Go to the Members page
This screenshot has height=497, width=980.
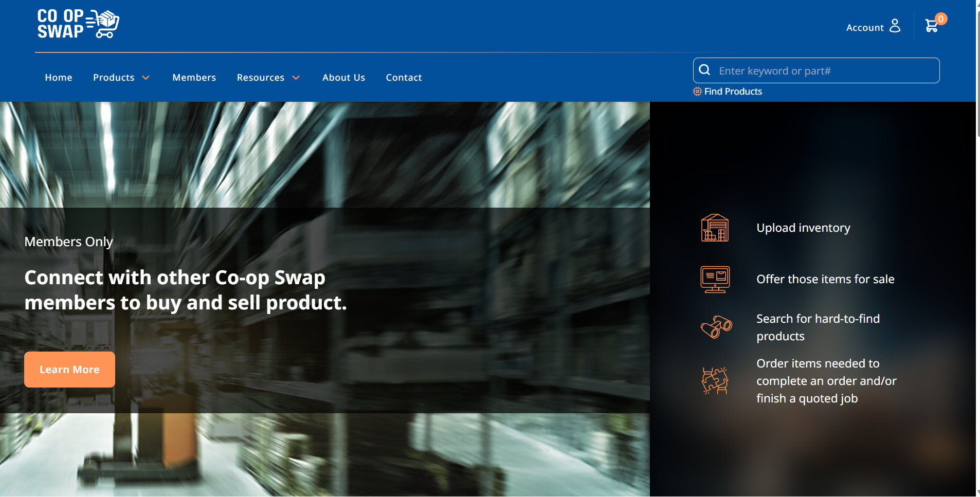(194, 78)
